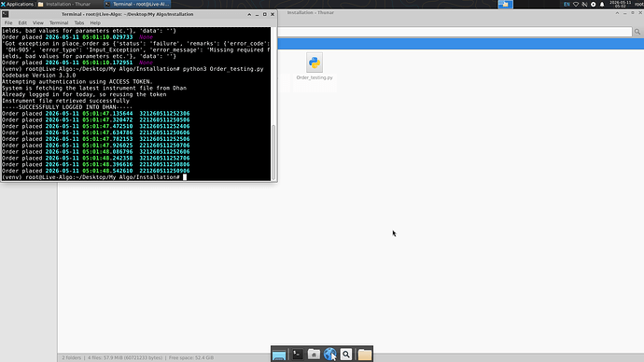Viewport: 644px width, 362px height.
Task: Roll up the terminal window via shade button
Action: pyautogui.click(x=249, y=14)
